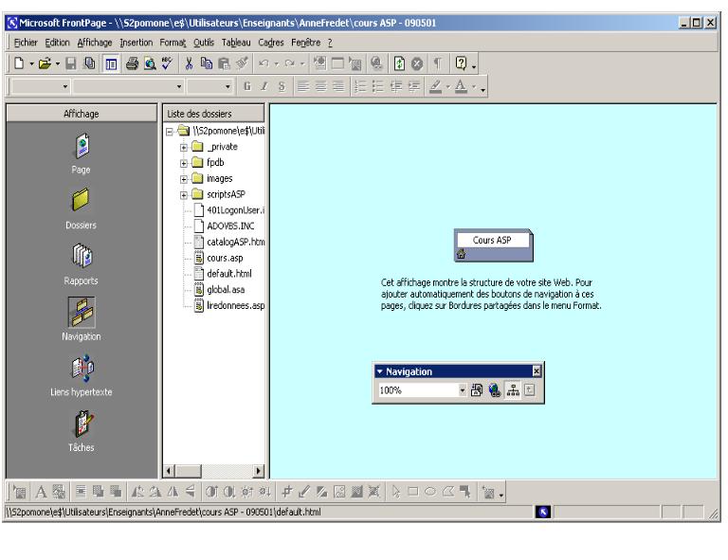This screenshot has width=728, height=560.
Task: Open the 100% zoom dropdown
Action: (463, 390)
